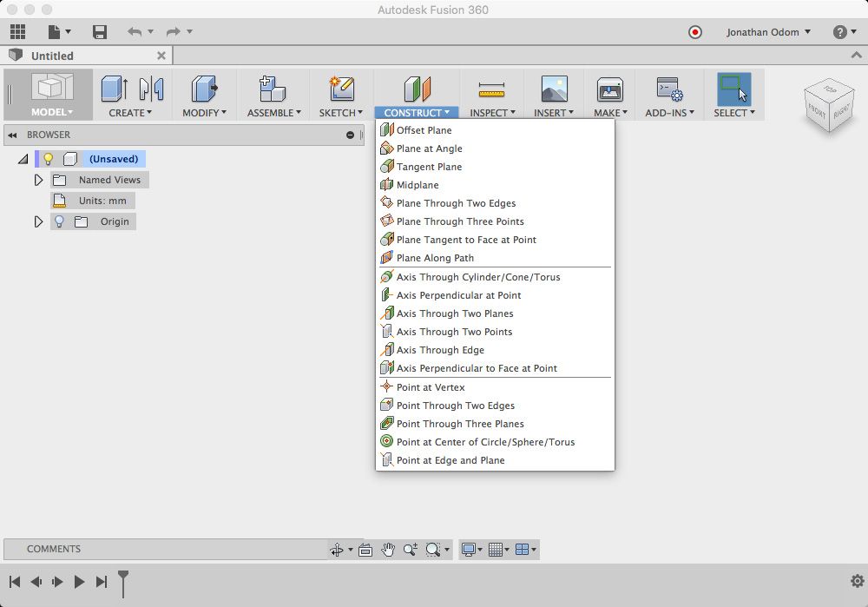Open the Display Settings monitor menu

[x=471, y=550]
